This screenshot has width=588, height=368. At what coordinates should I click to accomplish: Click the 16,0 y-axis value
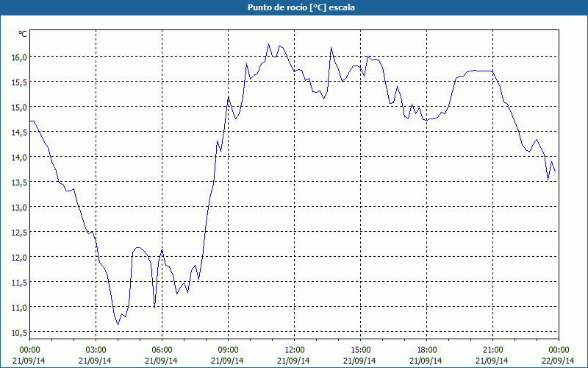click(x=19, y=57)
